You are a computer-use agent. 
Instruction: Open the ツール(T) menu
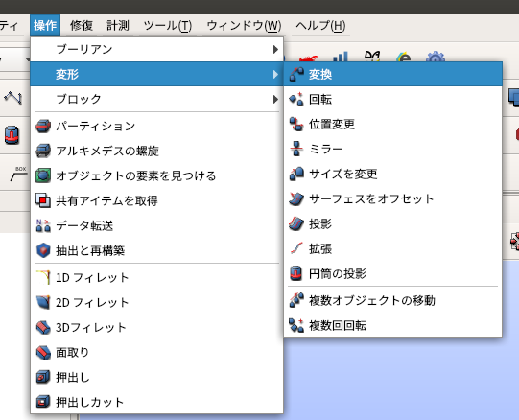(168, 26)
